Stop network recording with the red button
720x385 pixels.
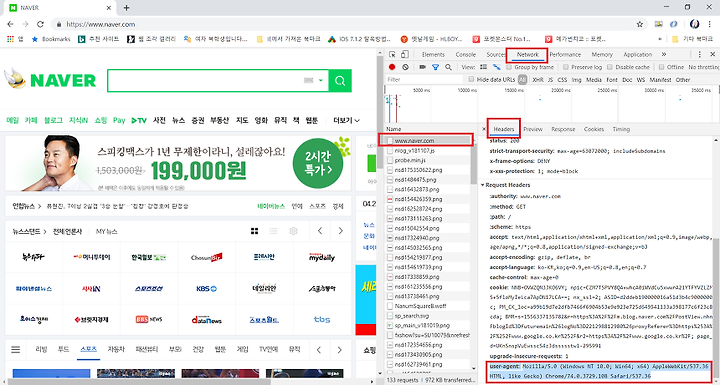(392, 67)
